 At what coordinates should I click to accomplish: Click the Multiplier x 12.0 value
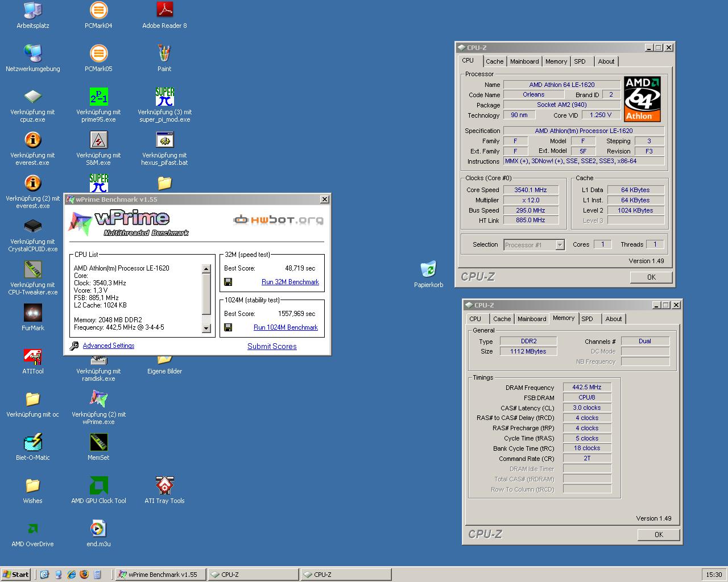point(531,200)
